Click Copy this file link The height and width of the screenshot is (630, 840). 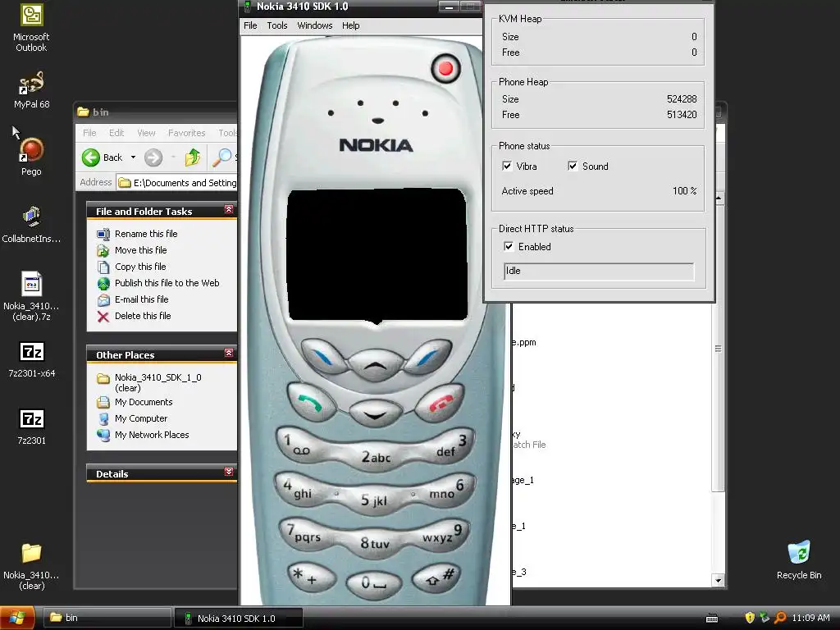click(140, 267)
